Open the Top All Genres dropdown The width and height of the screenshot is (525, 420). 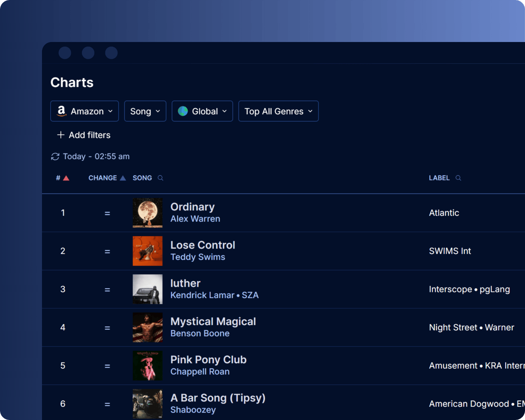pyautogui.click(x=278, y=111)
